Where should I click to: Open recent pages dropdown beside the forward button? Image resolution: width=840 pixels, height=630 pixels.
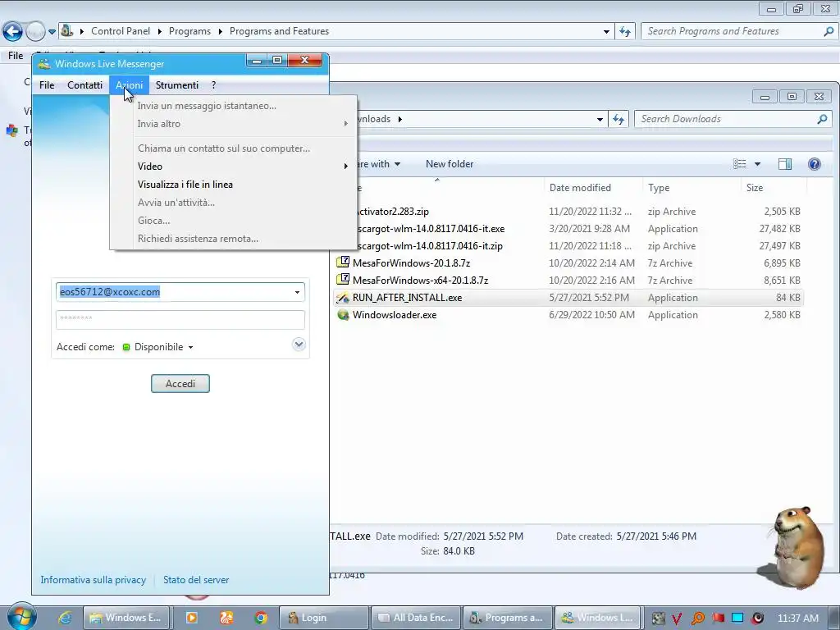click(x=52, y=32)
